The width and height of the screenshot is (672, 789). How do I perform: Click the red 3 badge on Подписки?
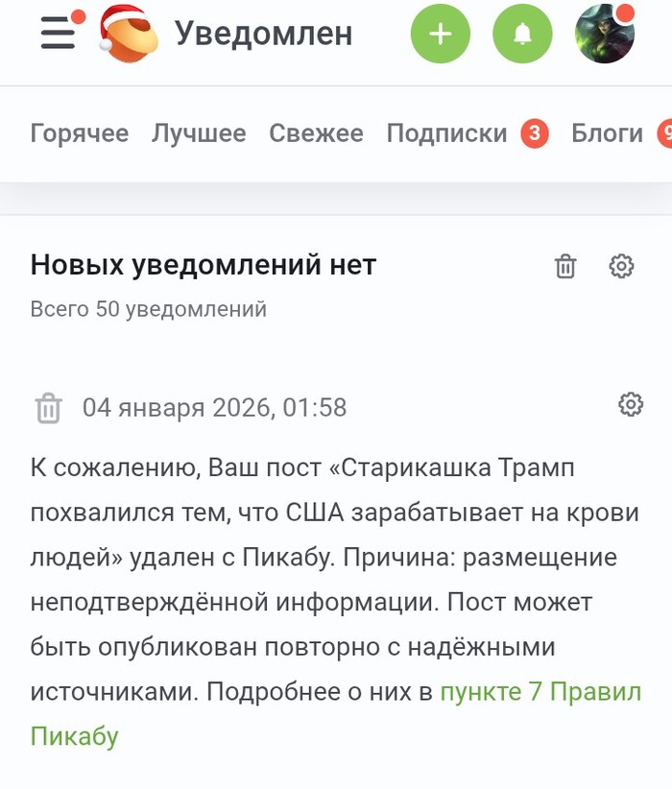[x=535, y=133]
